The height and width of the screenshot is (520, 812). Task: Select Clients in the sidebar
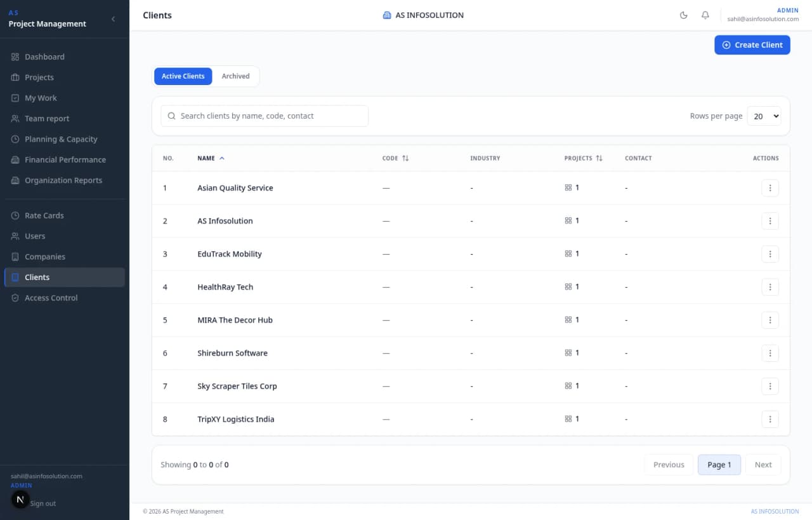click(64, 277)
